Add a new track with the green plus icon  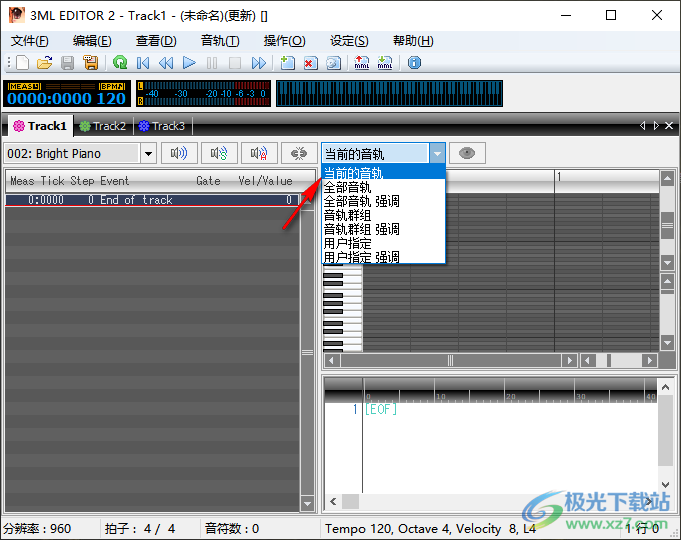(287, 63)
